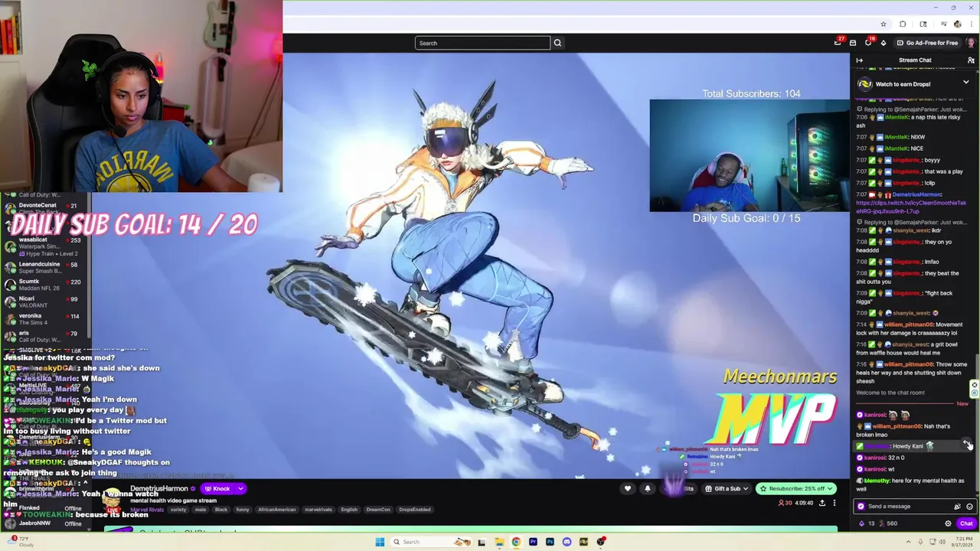Open File Explorer from the taskbar
Image resolution: width=980 pixels, height=551 pixels.
pos(499,542)
